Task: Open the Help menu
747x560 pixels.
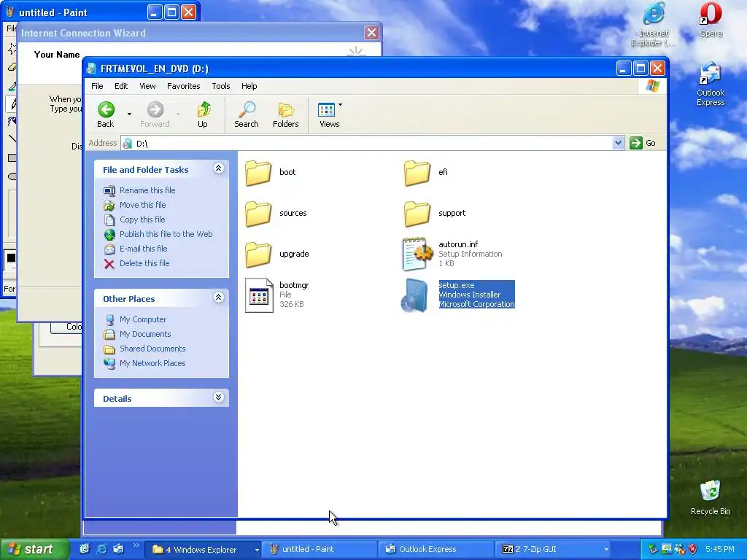Action: click(x=249, y=86)
